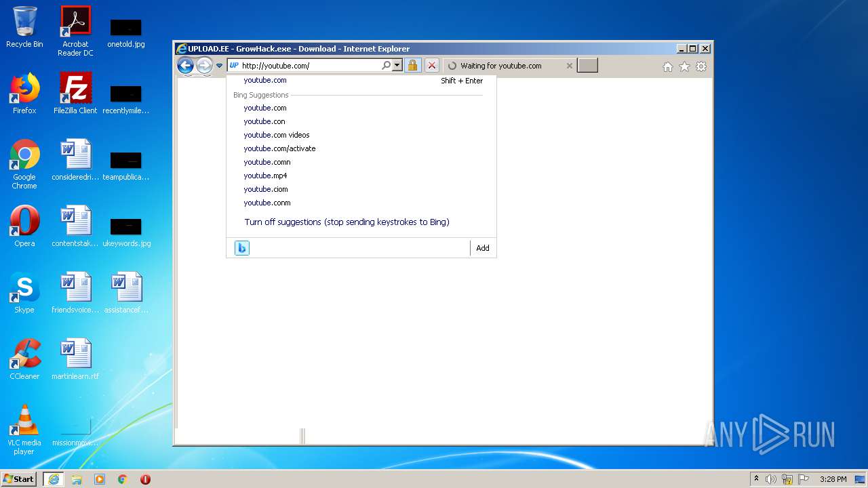Select contentstak... Word document
Image resolution: width=868 pixels, height=488 pixels.
click(x=75, y=226)
